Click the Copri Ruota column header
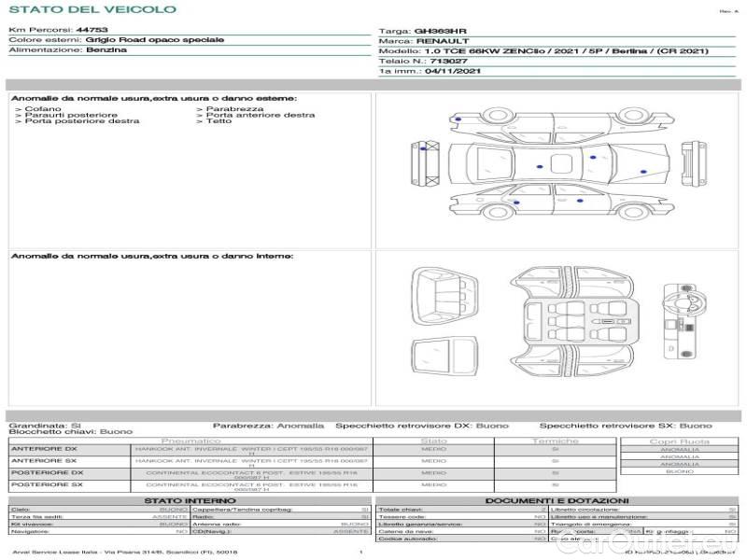This screenshot has height=560, width=747. [679, 441]
